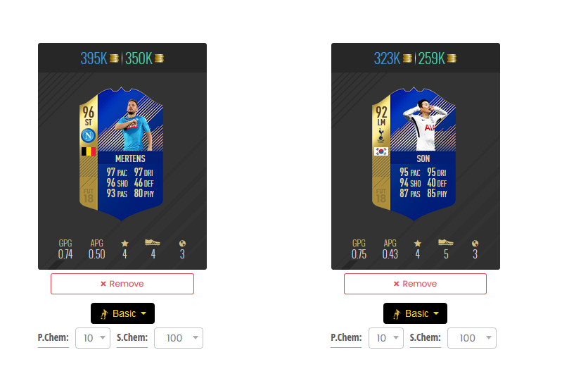588x381 pixels.
Task: Remove the Son player card
Action: pyautogui.click(x=415, y=284)
